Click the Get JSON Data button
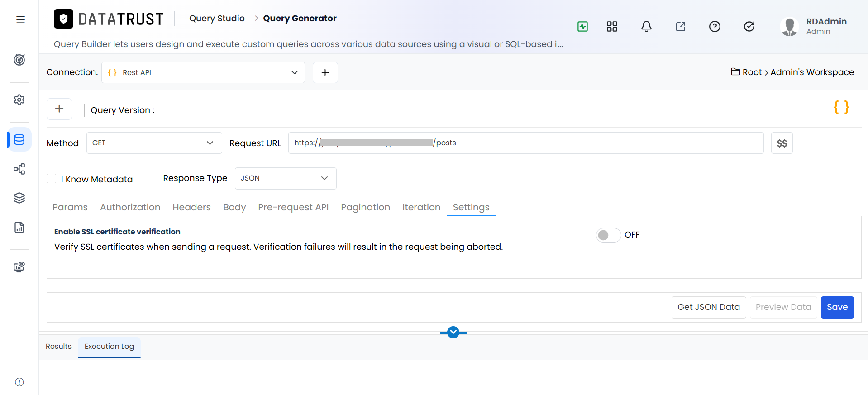Screen dimensions: 868x395 pyautogui.click(x=709, y=307)
